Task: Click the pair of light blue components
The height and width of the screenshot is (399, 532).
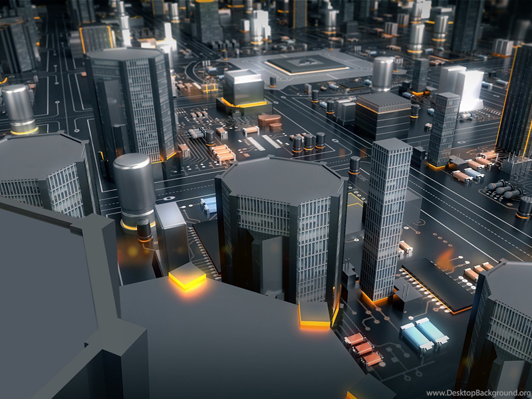Action: click(424, 332)
